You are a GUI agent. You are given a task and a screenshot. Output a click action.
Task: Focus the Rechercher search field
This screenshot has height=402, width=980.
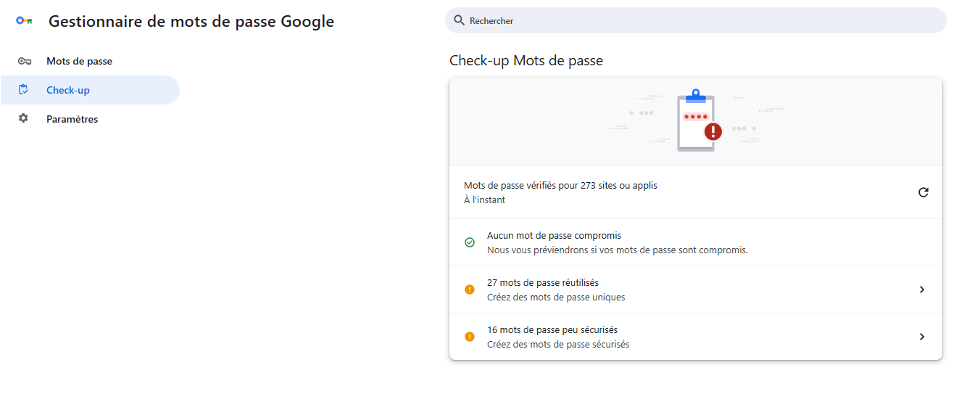pyautogui.click(x=696, y=20)
